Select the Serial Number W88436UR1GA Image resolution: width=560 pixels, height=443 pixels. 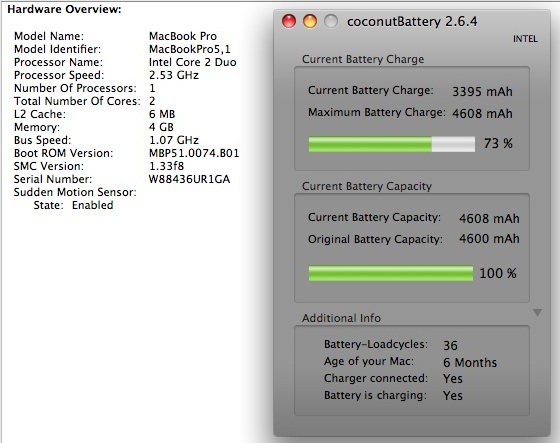[x=189, y=179]
